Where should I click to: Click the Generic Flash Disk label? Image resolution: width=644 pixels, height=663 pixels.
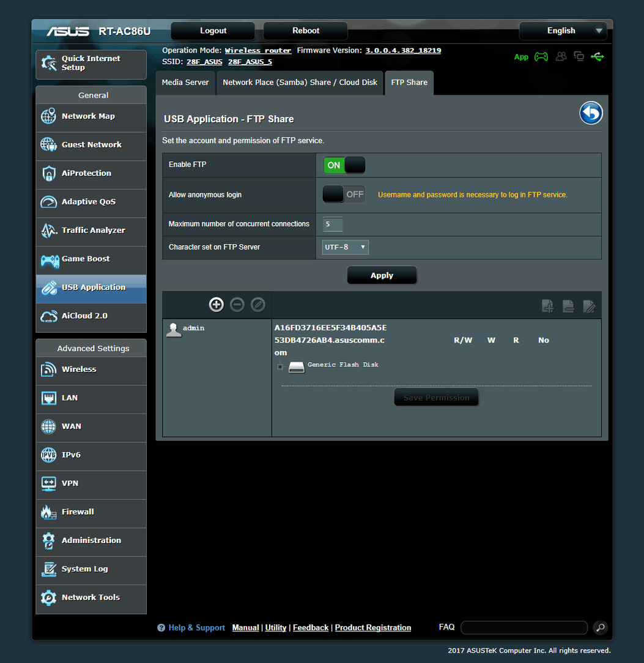coord(343,365)
